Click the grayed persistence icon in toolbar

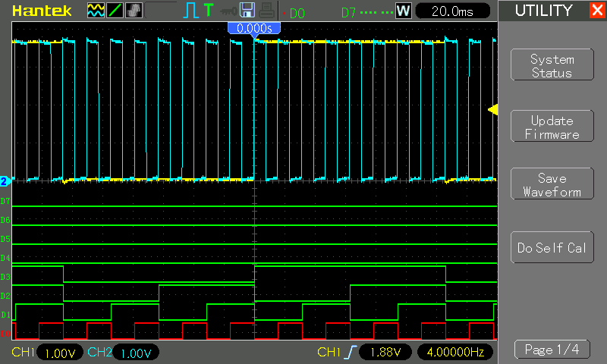[x=133, y=11]
